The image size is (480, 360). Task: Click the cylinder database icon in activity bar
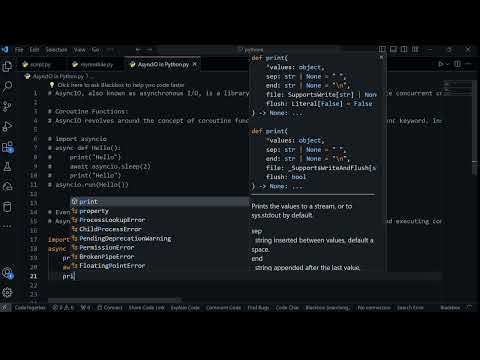click(x=7, y=207)
